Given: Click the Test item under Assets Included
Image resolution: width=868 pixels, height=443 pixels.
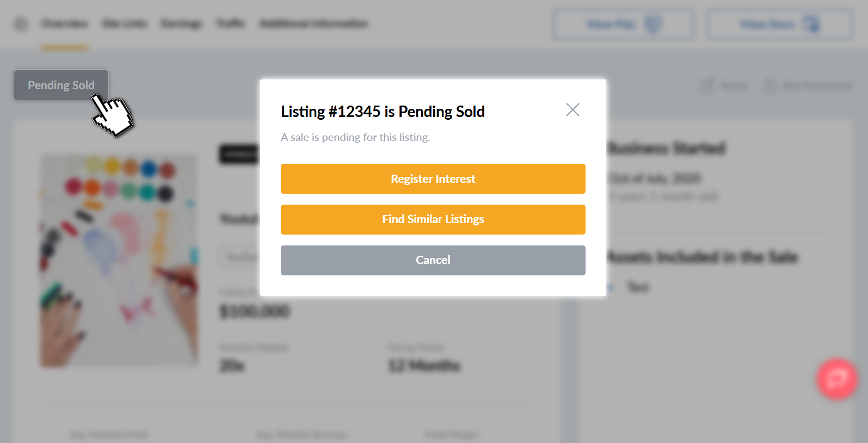Looking at the screenshot, I should pos(638,287).
